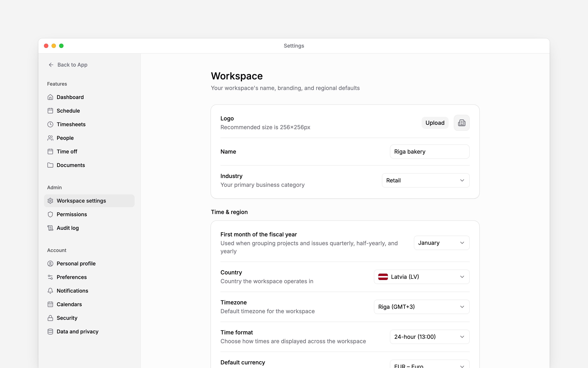Open the fiscal year month dropdown showing January

pyautogui.click(x=442, y=243)
